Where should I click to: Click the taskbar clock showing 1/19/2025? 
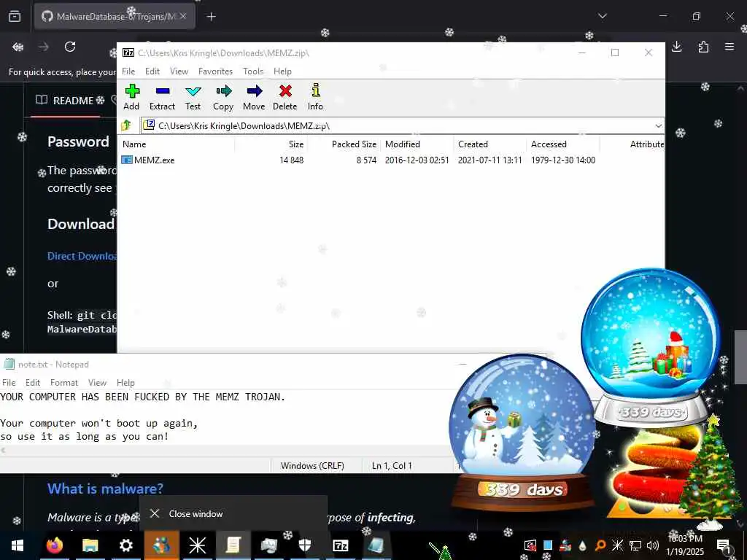click(x=685, y=545)
